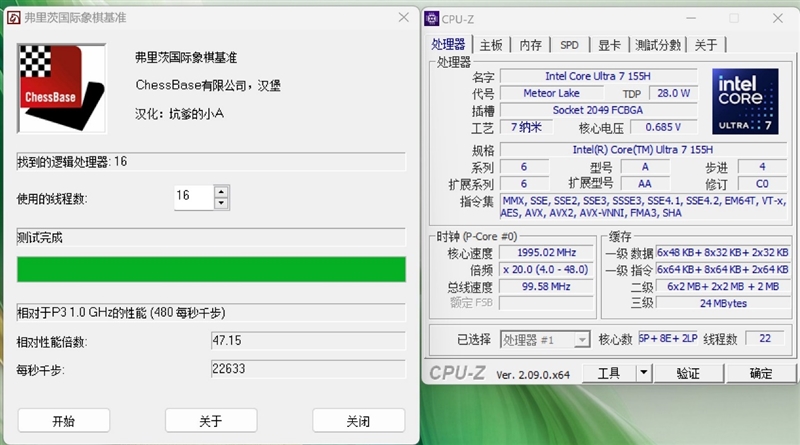Click the TDP value 28.0 W
Image resolution: width=800 pixels, height=445 pixels.
coord(673,93)
